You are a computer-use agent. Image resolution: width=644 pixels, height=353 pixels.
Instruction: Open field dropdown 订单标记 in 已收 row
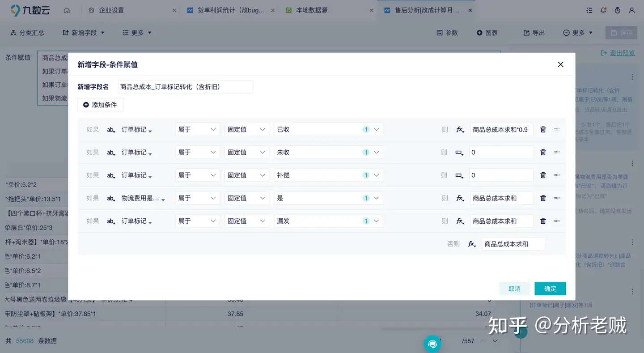click(x=137, y=129)
